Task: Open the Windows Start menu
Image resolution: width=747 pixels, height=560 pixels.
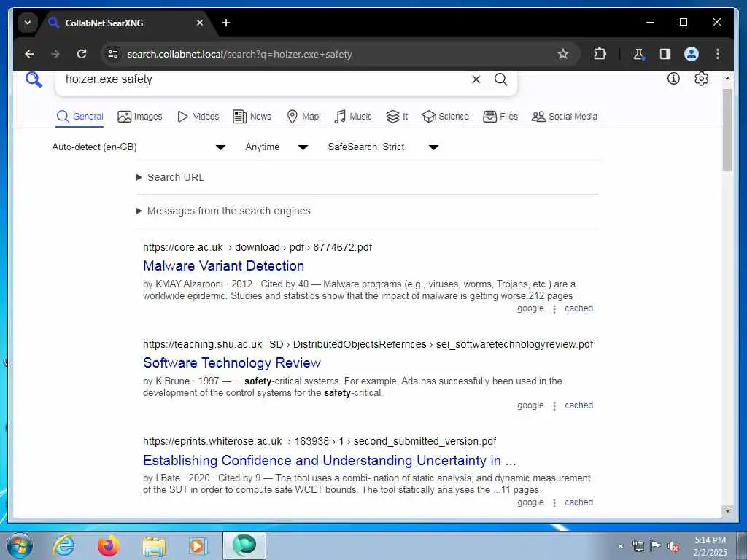Action: [x=20, y=545]
